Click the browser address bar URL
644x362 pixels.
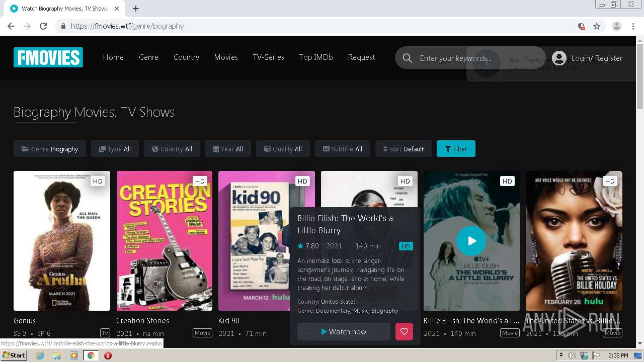coord(127,26)
